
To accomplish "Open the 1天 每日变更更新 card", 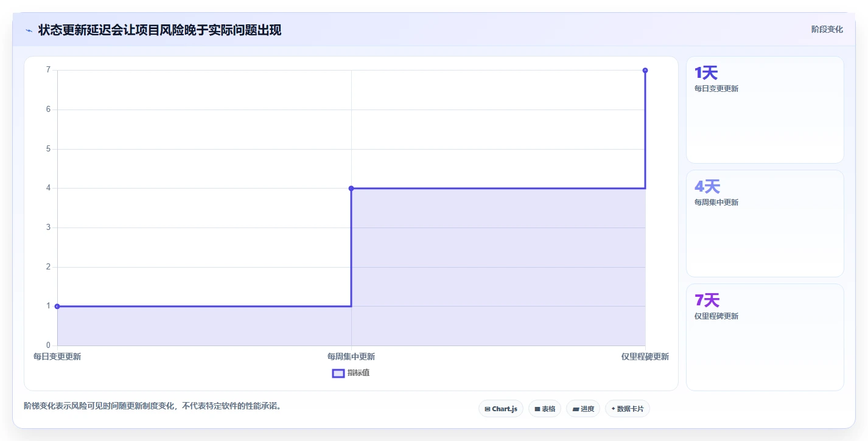I will point(765,110).
